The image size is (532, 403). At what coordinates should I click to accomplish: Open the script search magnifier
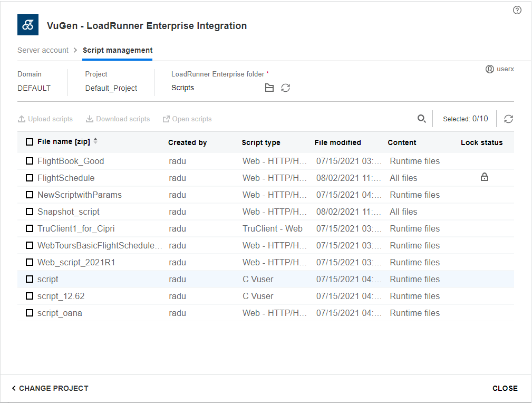coord(421,119)
